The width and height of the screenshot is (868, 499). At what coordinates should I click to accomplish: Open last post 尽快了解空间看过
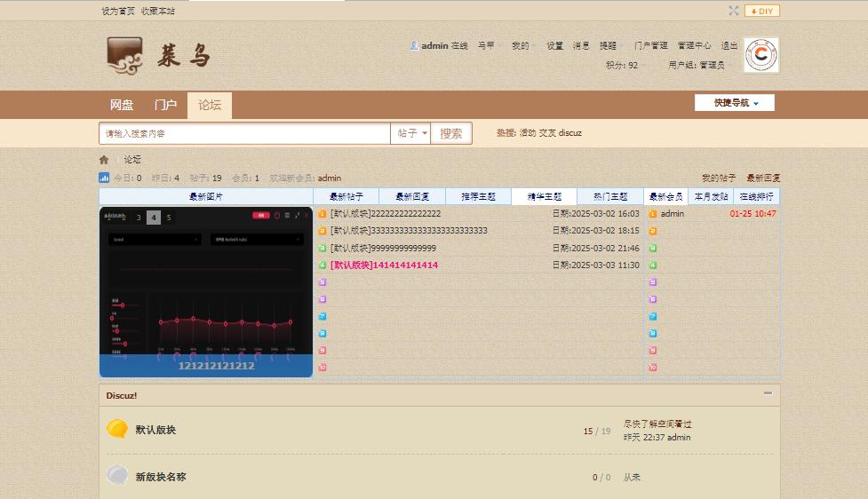(x=657, y=424)
